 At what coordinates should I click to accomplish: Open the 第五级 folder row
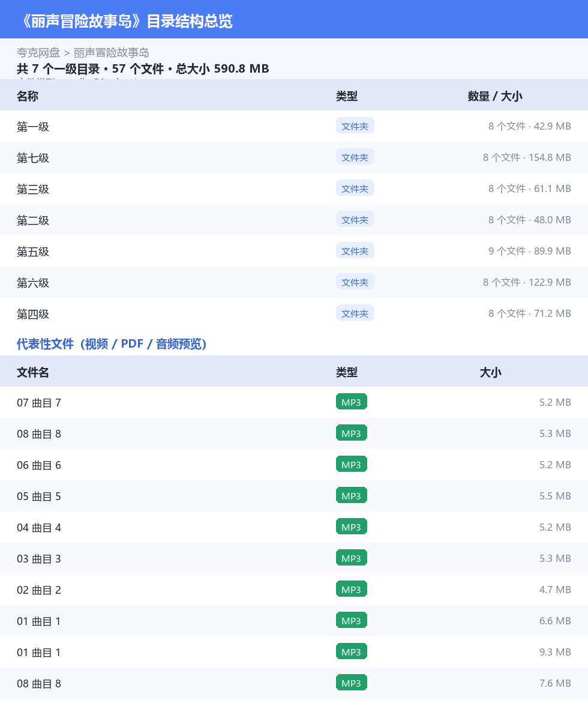pos(294,251)
